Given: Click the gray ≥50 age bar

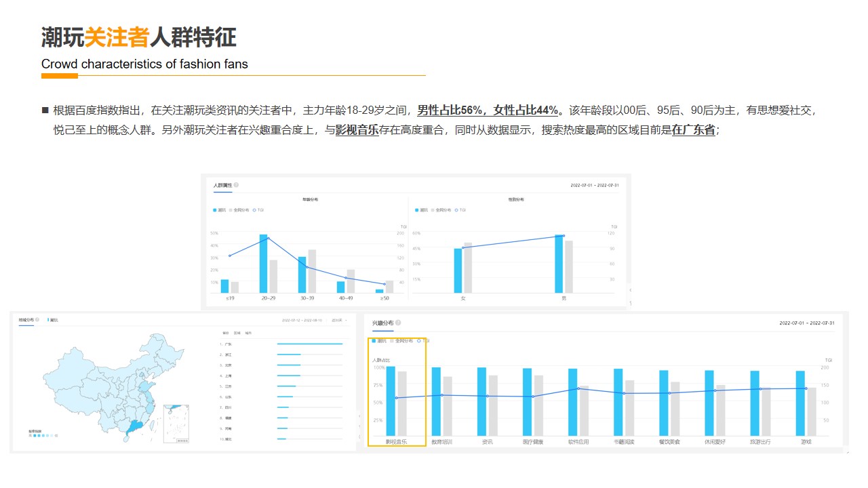Looking at the screenshot, I should (x=389, y=287).
